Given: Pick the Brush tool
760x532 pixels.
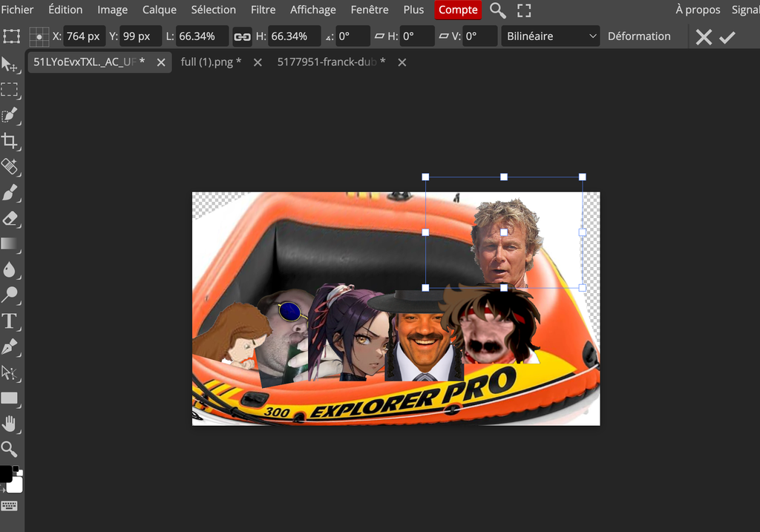Looking at the screenshot, I should pos(10,193).
